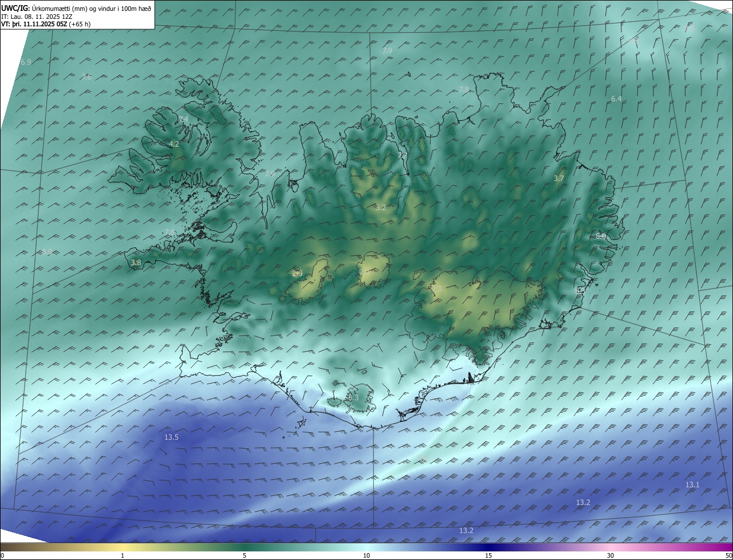Click the colorbar tick label 10

click(x=366, y=555)
